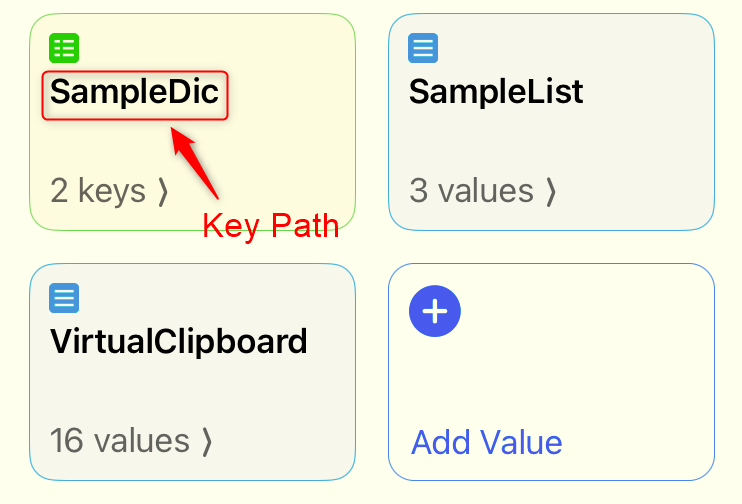
Task: Click the blue list icon on VirtualClipboard
Action: click(65, 297)
